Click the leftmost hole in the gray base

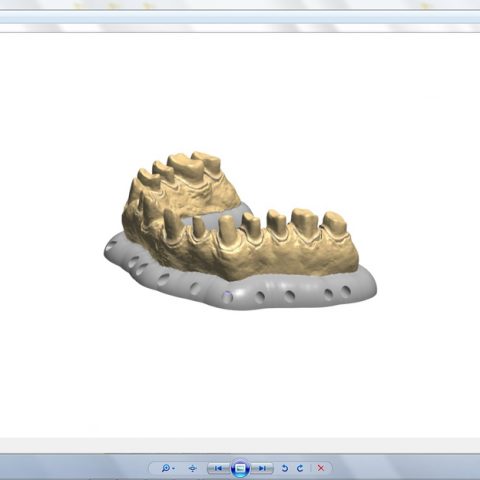click(x=112, y=246)
